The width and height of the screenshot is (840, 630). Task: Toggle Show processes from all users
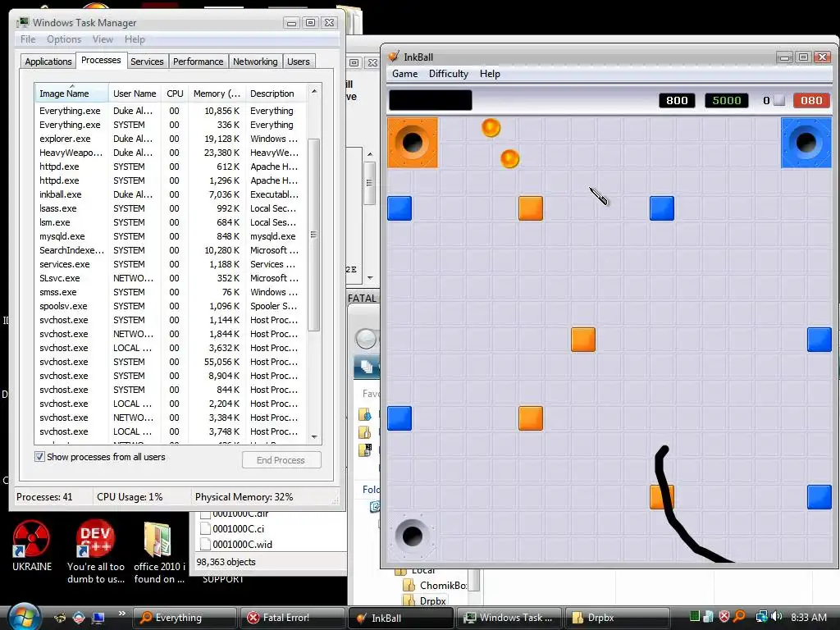[x=39, y=457]
